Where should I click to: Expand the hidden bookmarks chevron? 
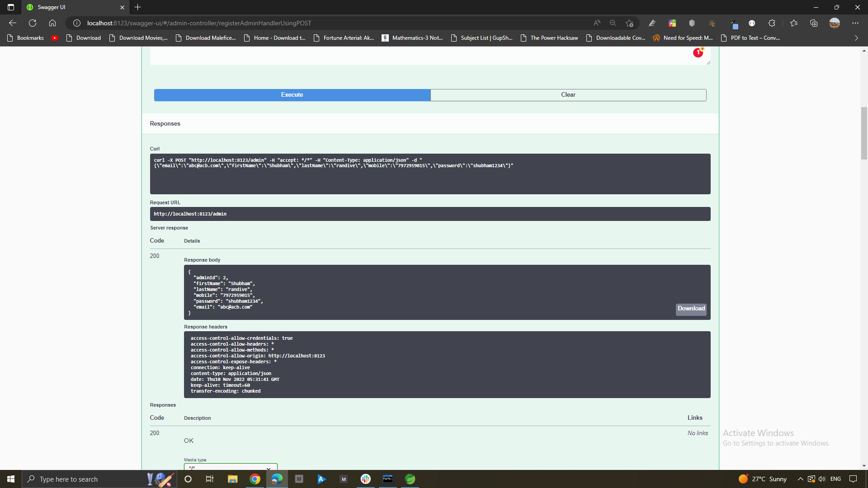click(x=856, y=38)
